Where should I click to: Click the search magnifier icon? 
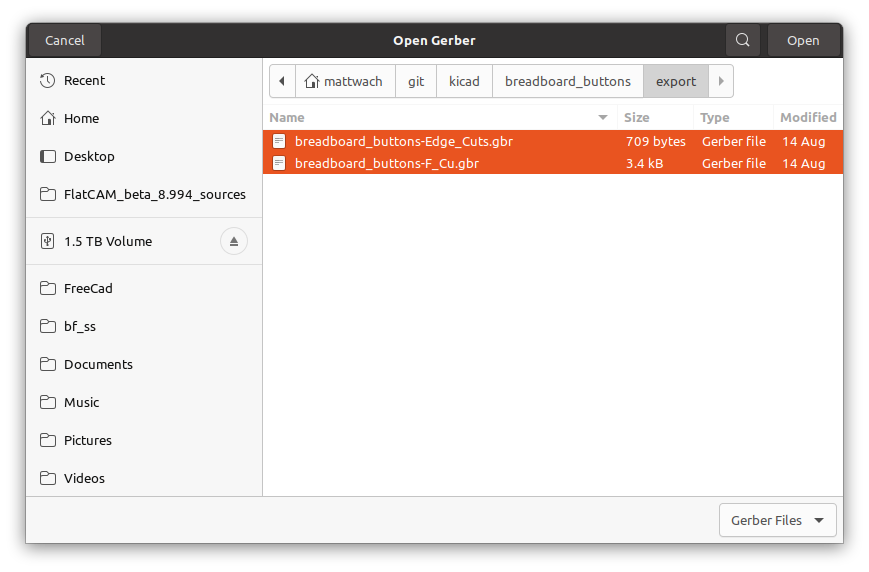coord(743,40)
